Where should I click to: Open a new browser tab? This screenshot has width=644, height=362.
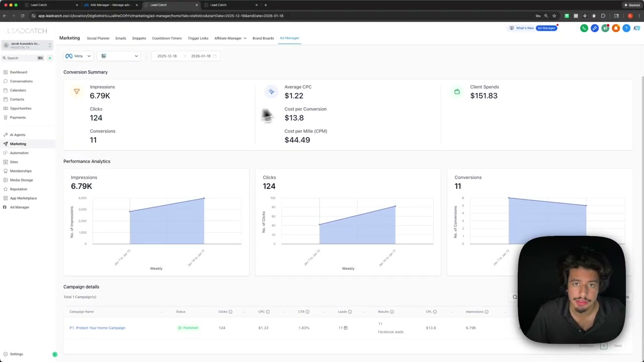[265, 5]
